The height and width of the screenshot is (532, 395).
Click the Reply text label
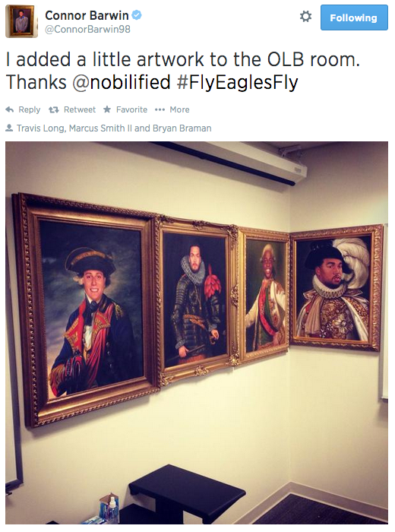coord(30,109)
